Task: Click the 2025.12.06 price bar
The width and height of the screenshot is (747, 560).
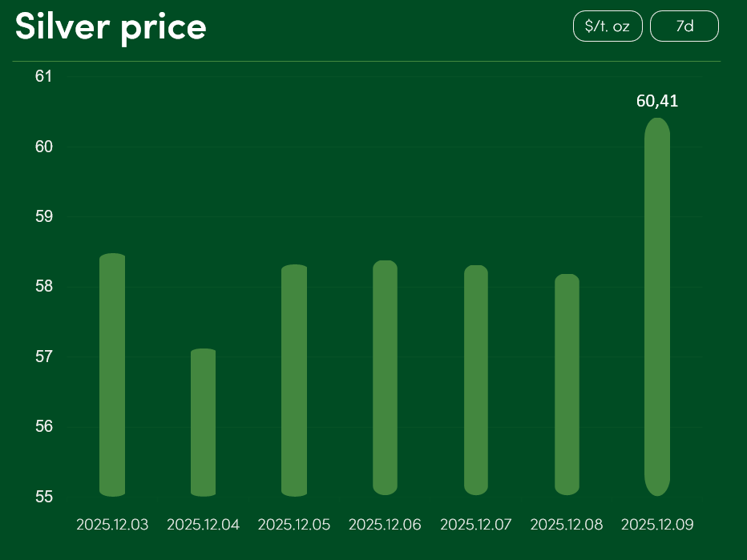Action: (385, 377)
